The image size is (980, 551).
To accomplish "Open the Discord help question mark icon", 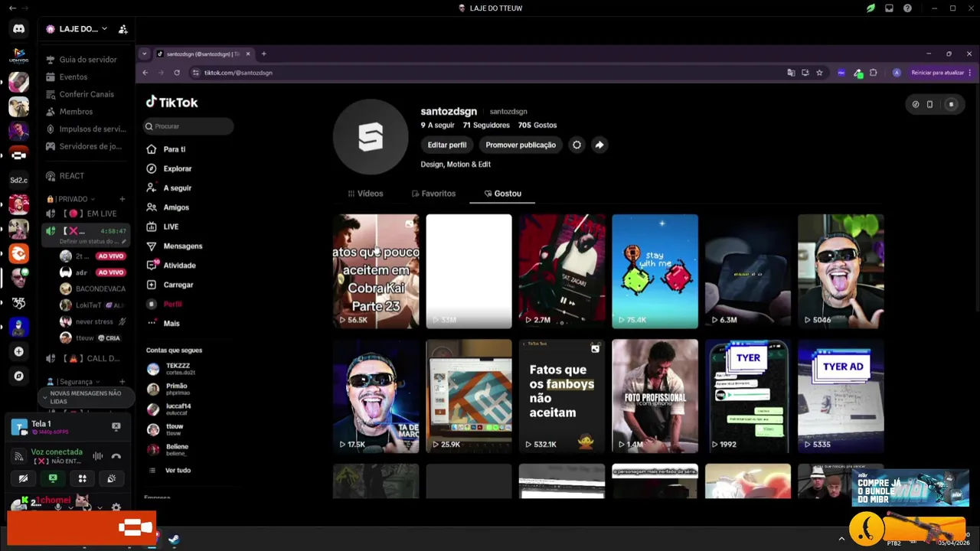I will [907, 8].
